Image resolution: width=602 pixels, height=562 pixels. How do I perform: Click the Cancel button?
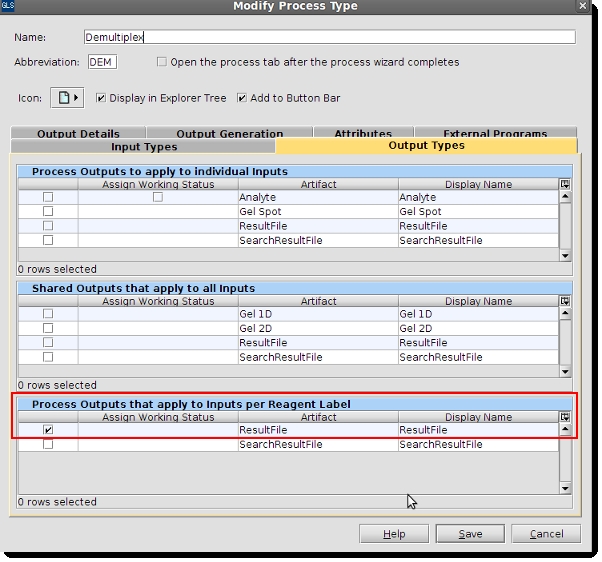click(x=547, y=534)
